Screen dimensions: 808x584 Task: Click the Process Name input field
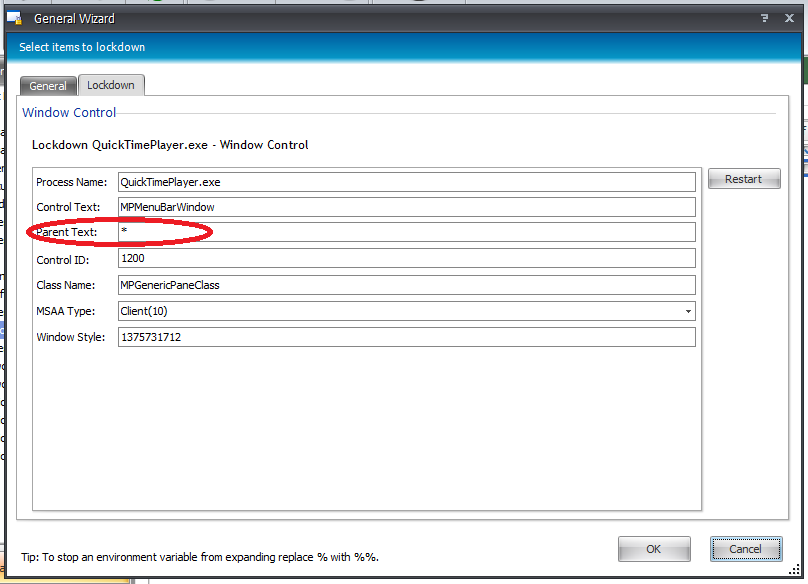[x=405, y=182]
